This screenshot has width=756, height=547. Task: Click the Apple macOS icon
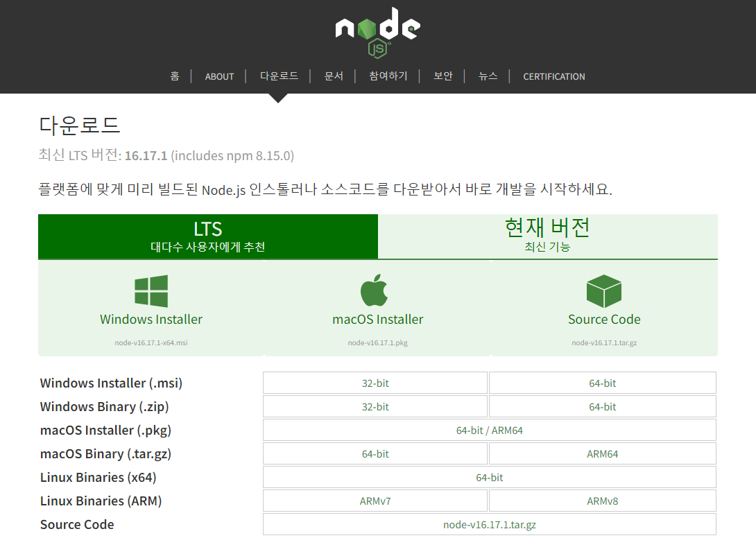pos(374,290)
